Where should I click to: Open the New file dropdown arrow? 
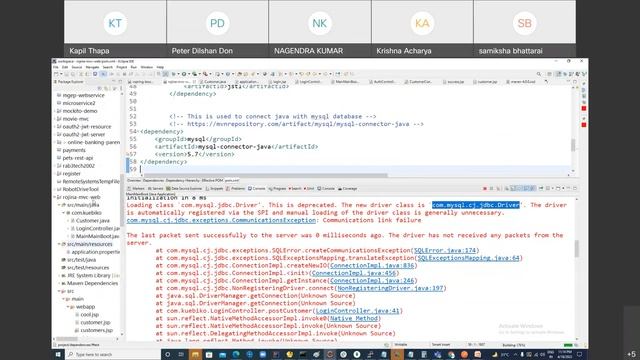coord(61,74)
